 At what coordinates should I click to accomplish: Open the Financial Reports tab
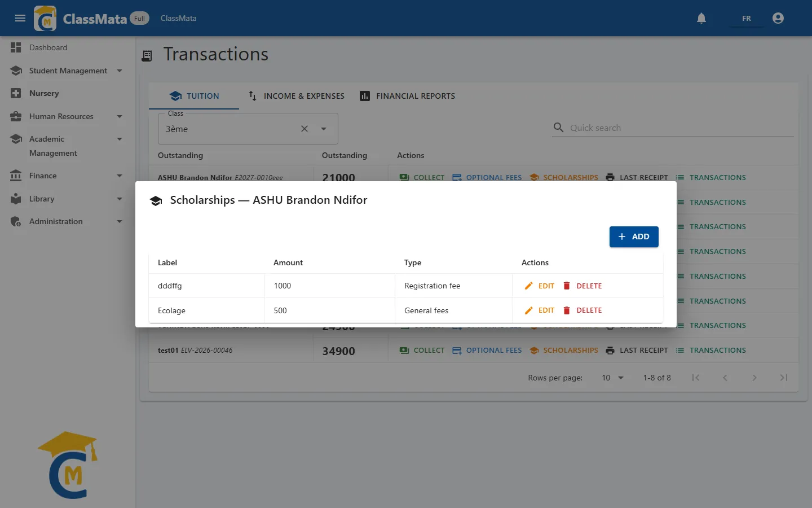coord(408,96)
